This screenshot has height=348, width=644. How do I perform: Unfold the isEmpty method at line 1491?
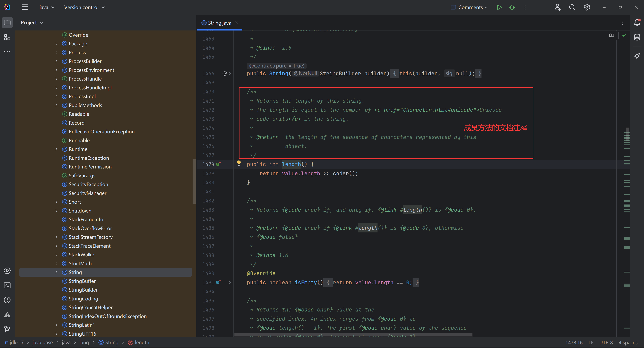coord(229,282)
